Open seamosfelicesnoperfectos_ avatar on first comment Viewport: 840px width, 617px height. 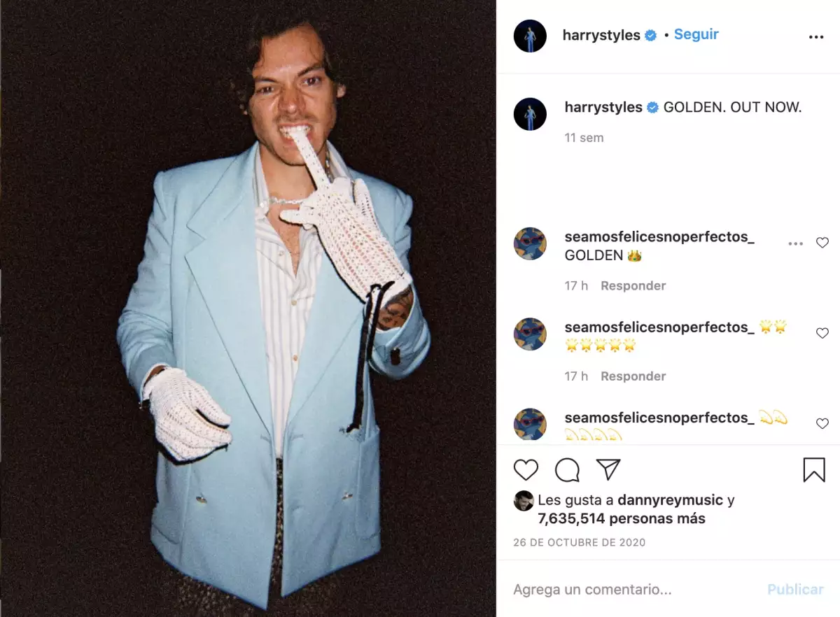click(x=530, y=244)
